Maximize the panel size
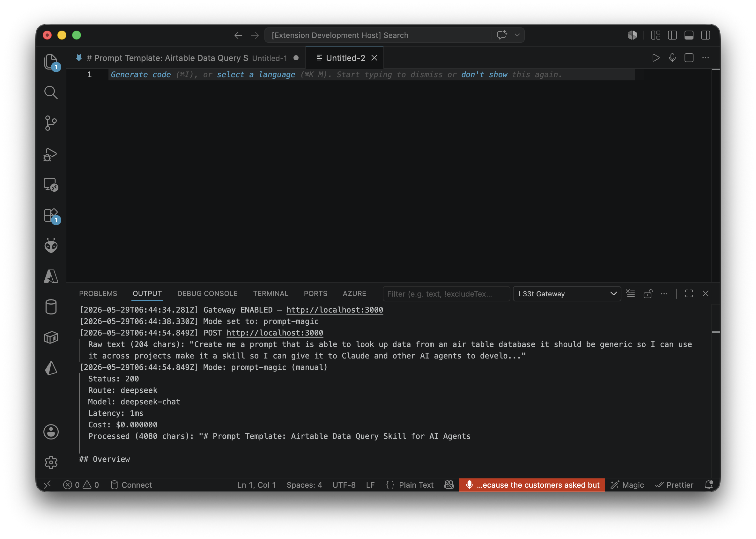 click(689, 294)
